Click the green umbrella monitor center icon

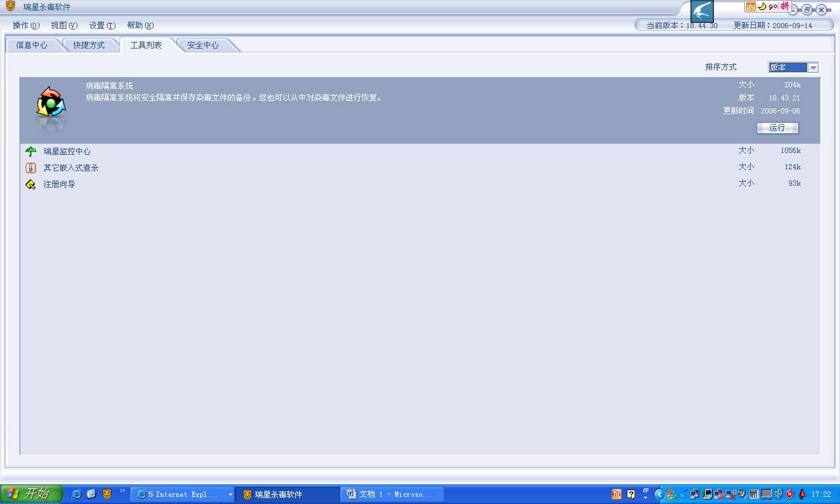click(31, 152)
